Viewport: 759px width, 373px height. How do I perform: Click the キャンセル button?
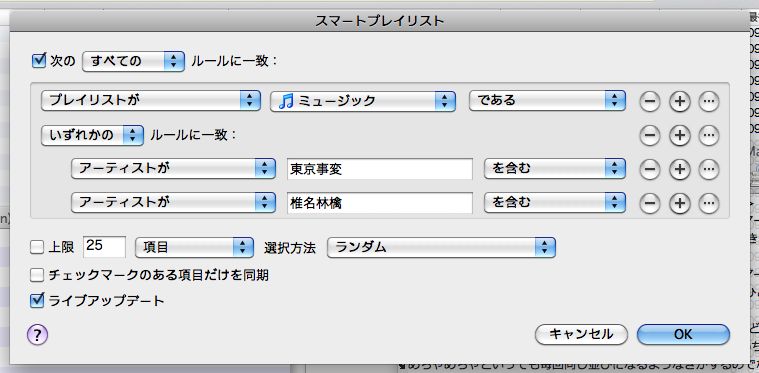pos(581,334)
